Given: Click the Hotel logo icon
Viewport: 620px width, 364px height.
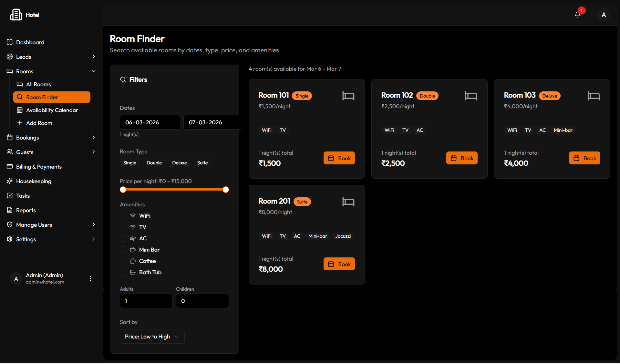Looking at the screenshot, I should [x=16, y=15].
